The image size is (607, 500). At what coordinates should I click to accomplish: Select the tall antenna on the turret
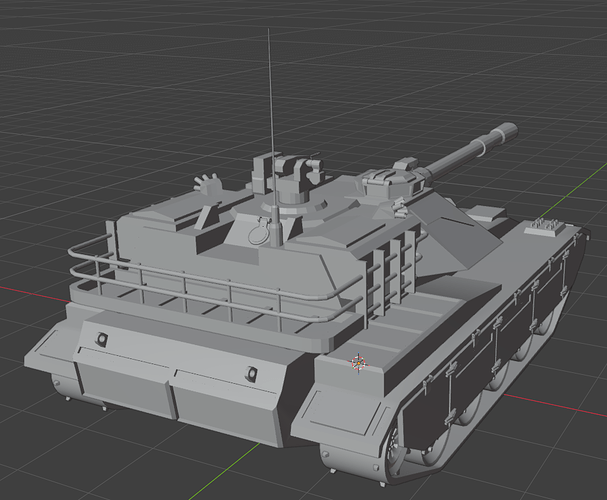tap(272, 138)
